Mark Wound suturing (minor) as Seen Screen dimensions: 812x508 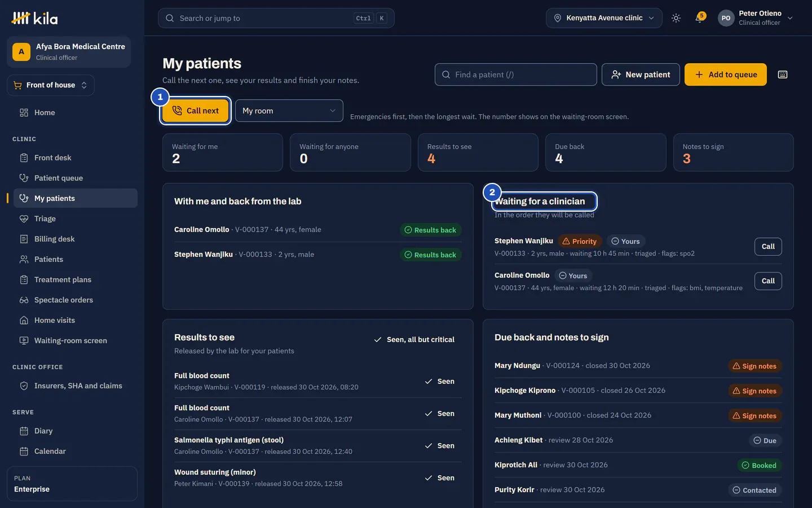click(x=440, y=478)
